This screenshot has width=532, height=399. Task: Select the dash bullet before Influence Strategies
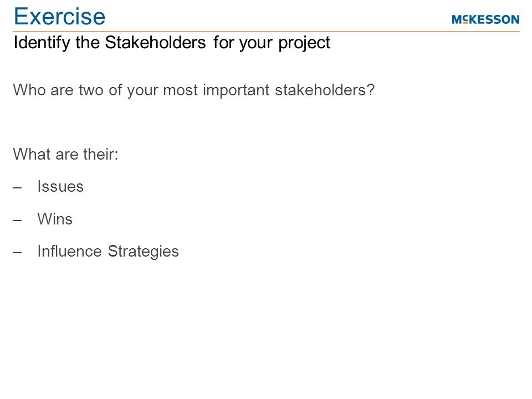(17, 253)
